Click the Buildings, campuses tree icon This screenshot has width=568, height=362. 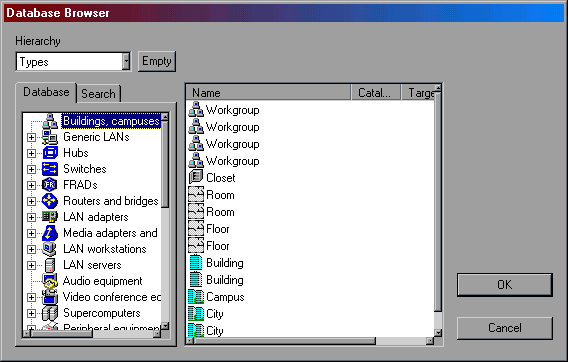50,121
